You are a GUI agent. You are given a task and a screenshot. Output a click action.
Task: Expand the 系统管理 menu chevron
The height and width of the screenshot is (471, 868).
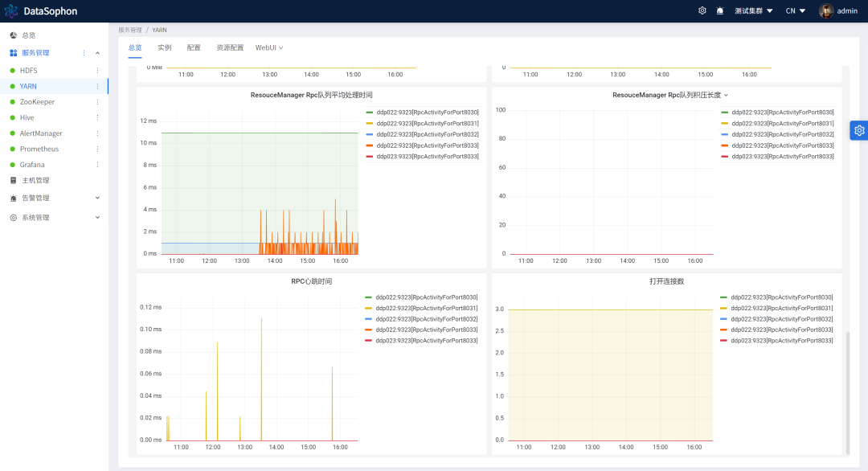coord(97,218)
